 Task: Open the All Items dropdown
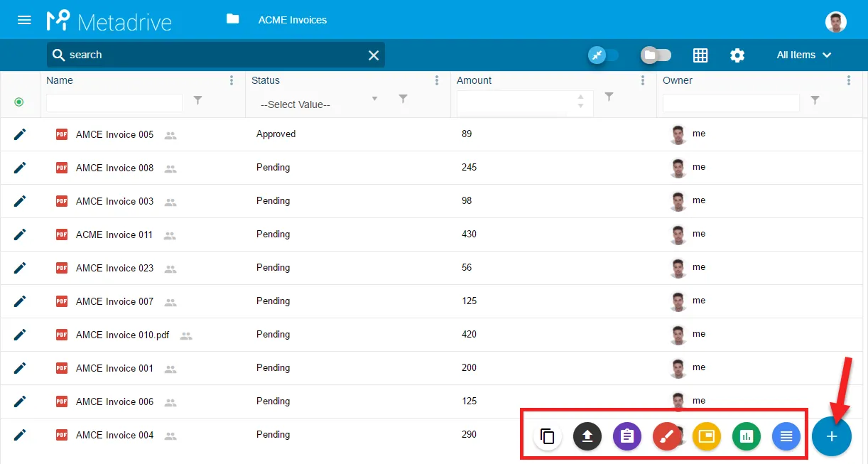(804, 55)
